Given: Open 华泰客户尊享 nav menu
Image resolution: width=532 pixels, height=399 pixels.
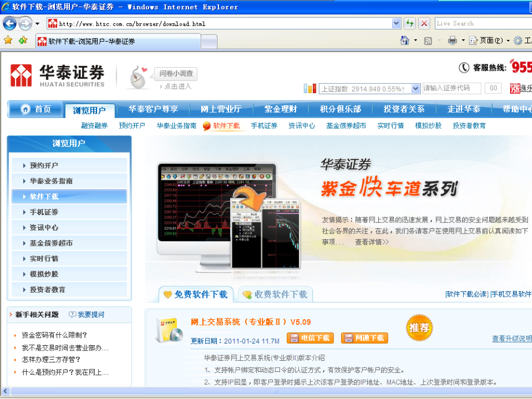Looking at the screenshot, I should tap(153, 109).
